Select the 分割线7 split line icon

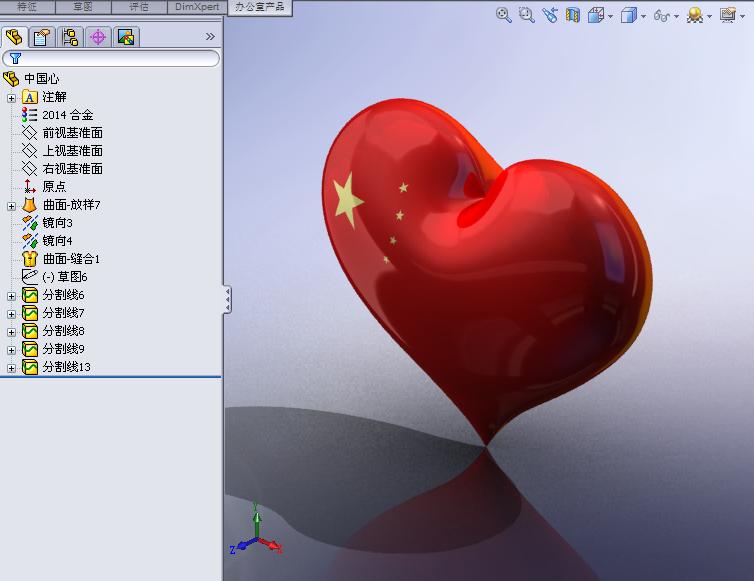click(x=29, y=313)
